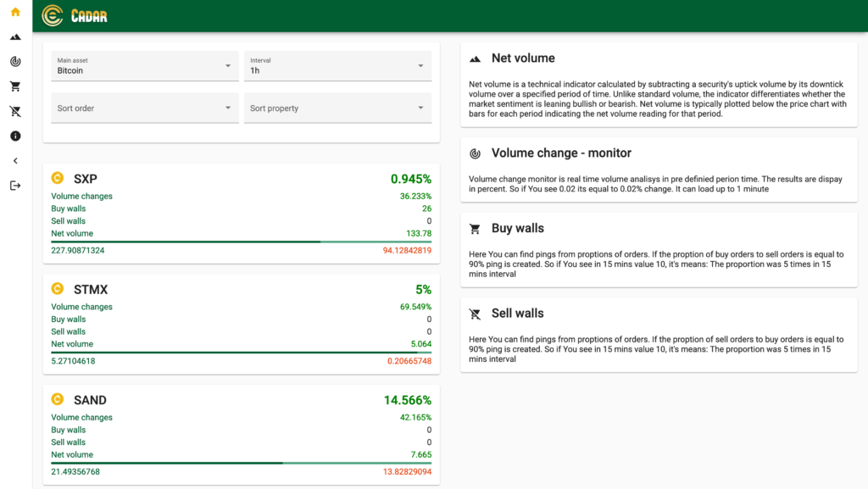Select the crossed-out cart Sell walls icon

[14, 111]
